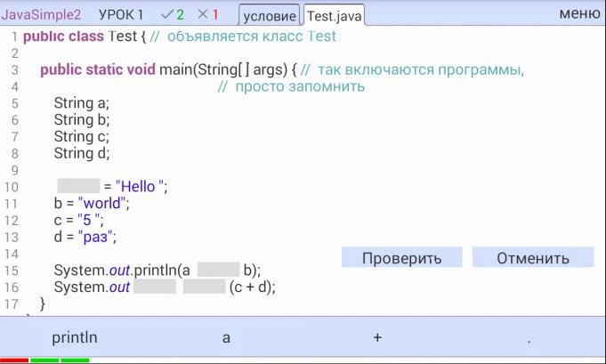606x364 pixels.
Task: Click the blank before = "Hello "
Action: (x=78, y=186)
